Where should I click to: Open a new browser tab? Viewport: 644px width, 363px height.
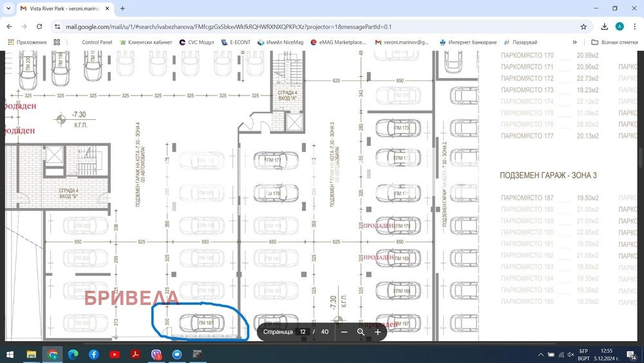pyautogui.click(x=122, y=8)
